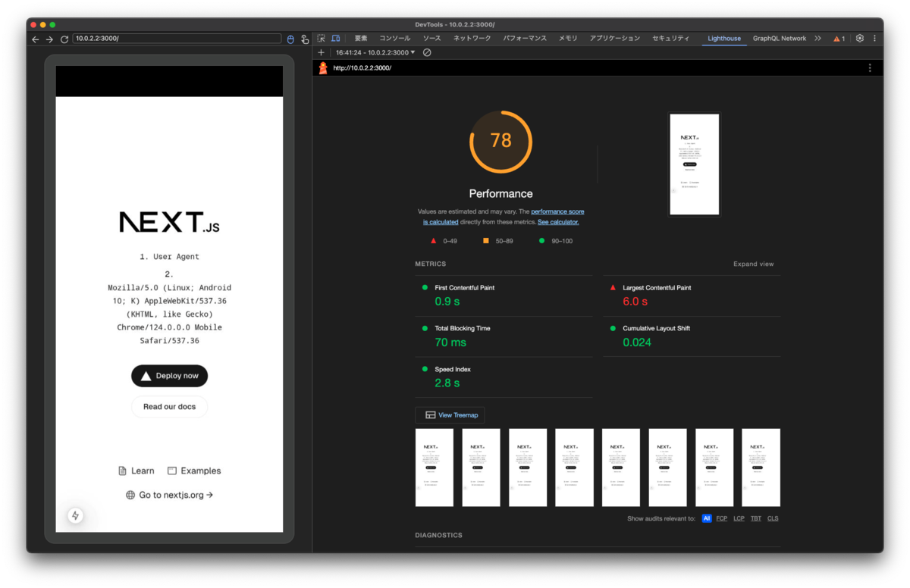Open DevTools three-dot customize menu

point(874,38)
